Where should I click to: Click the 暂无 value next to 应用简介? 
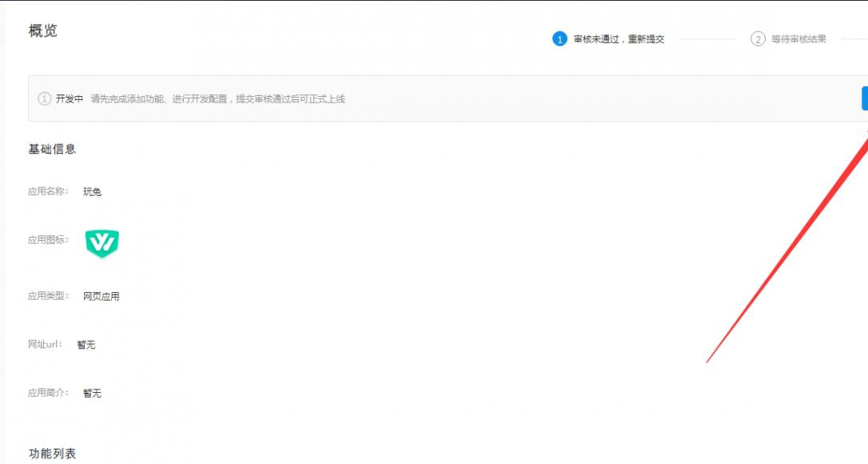tap(93, 394)
